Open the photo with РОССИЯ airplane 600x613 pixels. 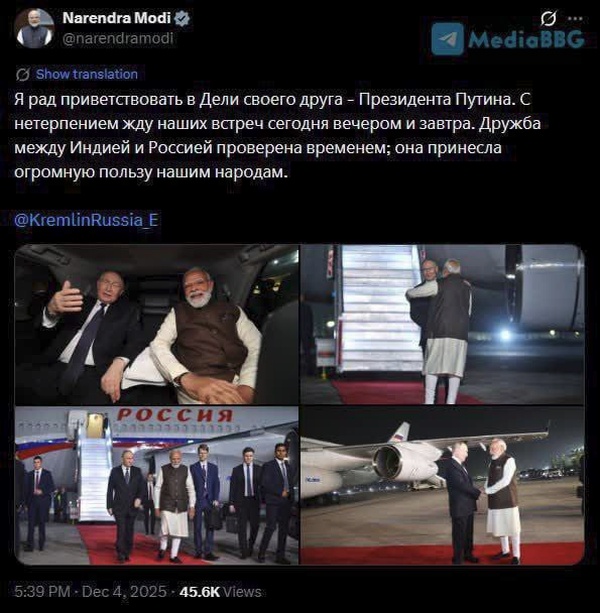click(157, 485)
